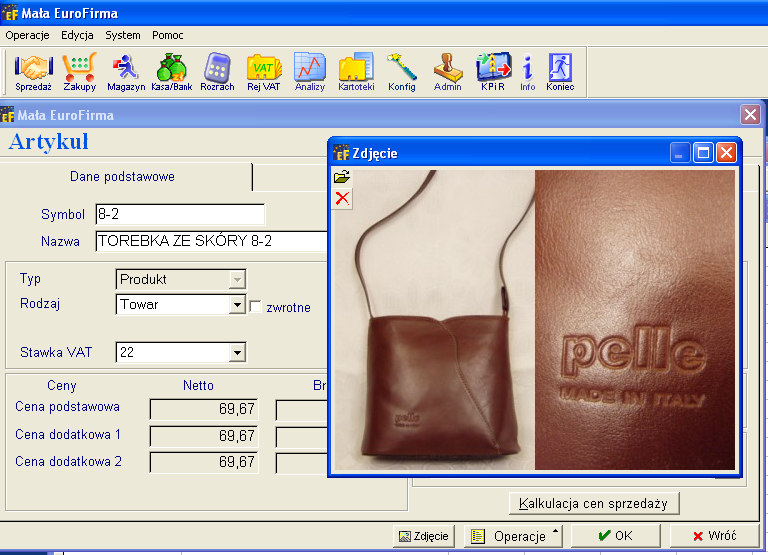Open Kalkulacja cen sprzedaży

point(594,504)
